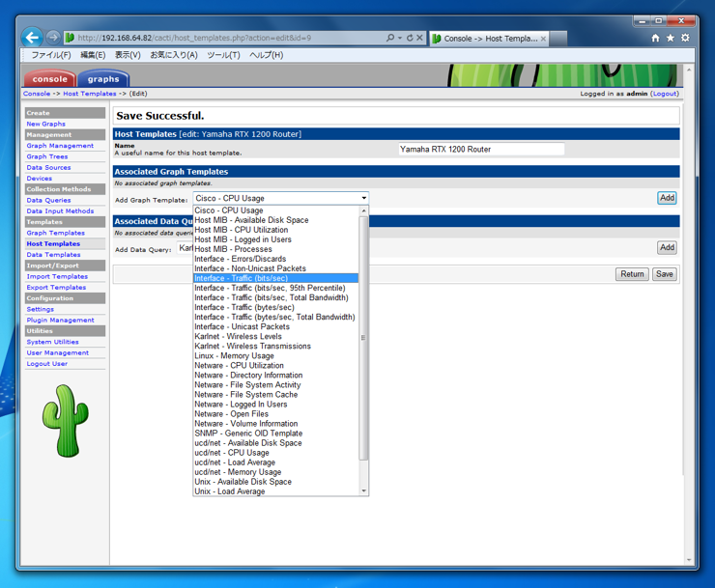Image resolution: width=715 pixels, height=588 pixels.
Task: Open the browser home icon
Action: pos(655,38)
